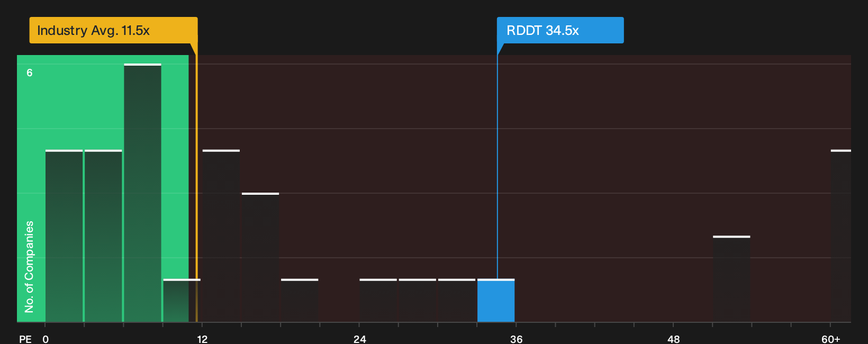Click the "12" x-axis label
The height and width of the screenshot is (344, 868).
click(x=202, y=339)
